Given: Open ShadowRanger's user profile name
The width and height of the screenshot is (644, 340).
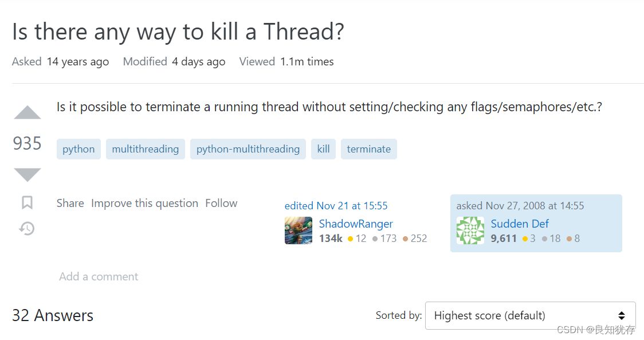Looking at the screenshot, I should (x=356, y=224).
